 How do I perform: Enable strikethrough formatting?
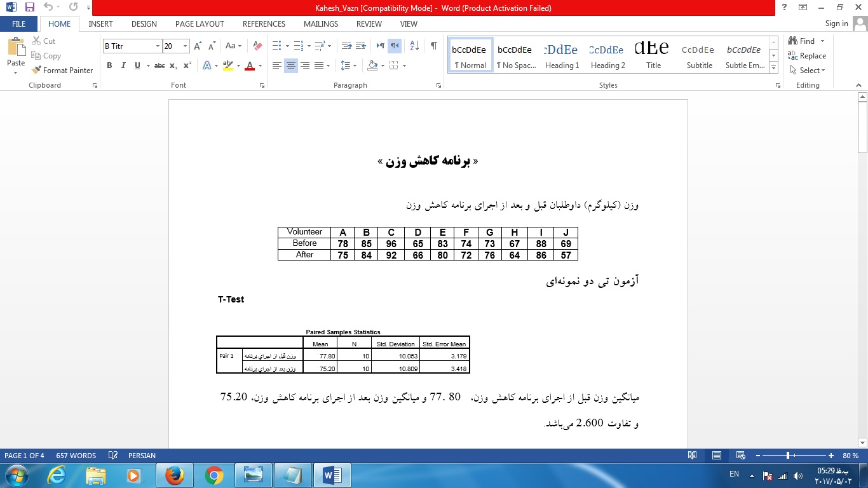pyautogui.click(x=160, y=65)
